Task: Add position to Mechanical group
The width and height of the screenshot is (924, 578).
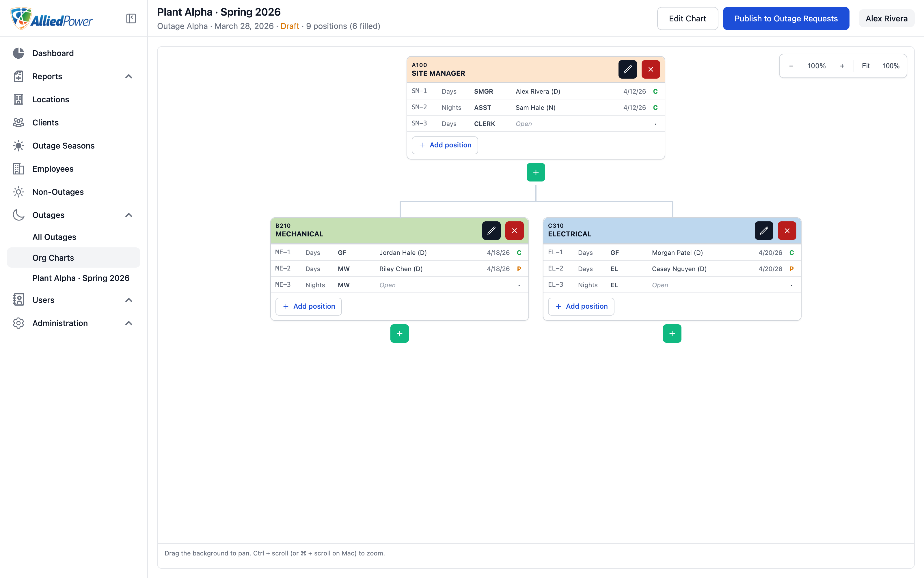Action: [x=308, y=307]
